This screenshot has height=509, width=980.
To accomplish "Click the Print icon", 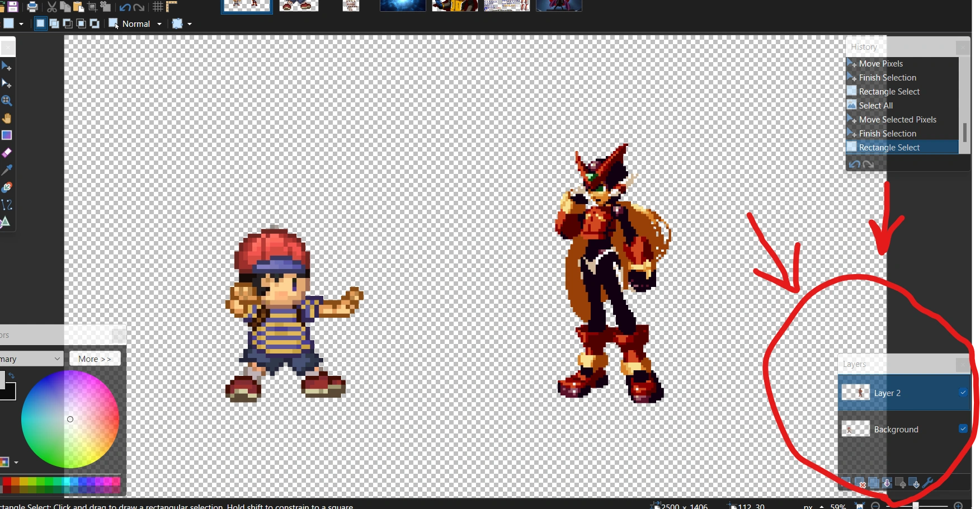I will coord(32,7).
